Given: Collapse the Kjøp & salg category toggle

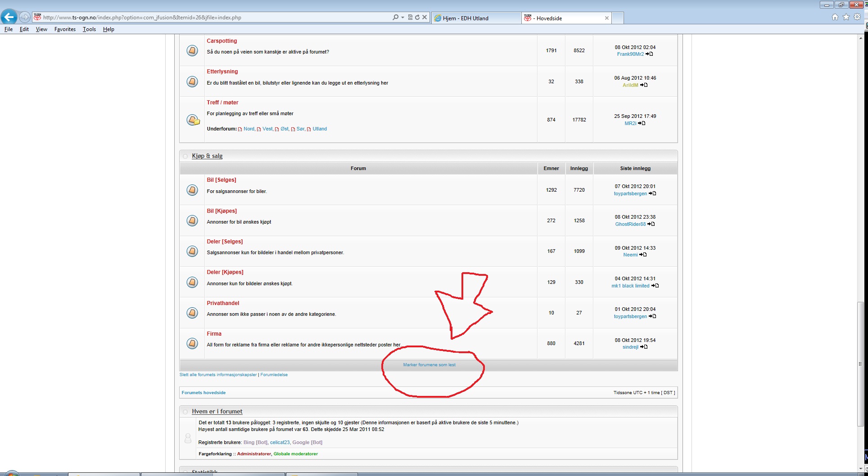Looking at the screenshot, I should click(x=185, y=156).
